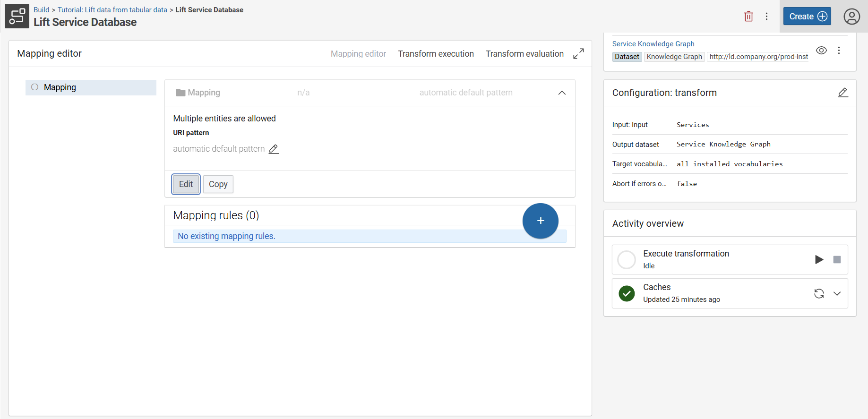Viewport: 868px width, 419px height.
Task: Reload the Caches activity
Action: tap(819, 294)
